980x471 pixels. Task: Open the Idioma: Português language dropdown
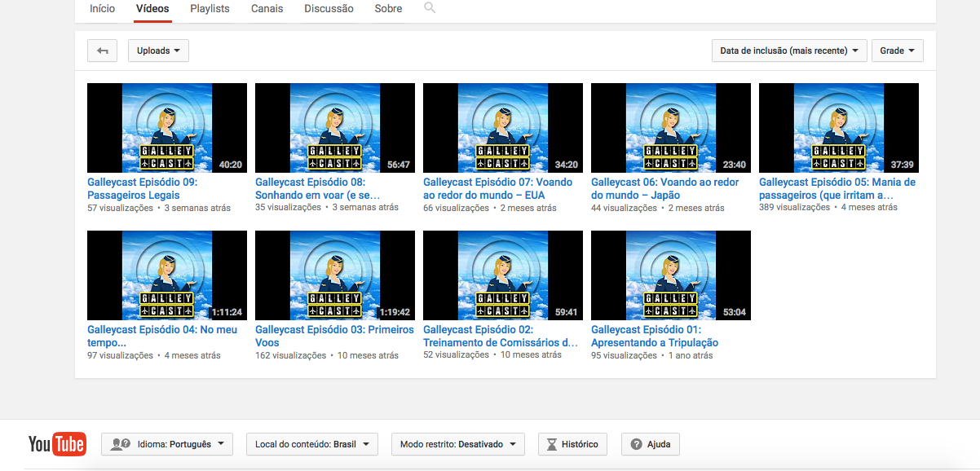(x=167, y=444)
